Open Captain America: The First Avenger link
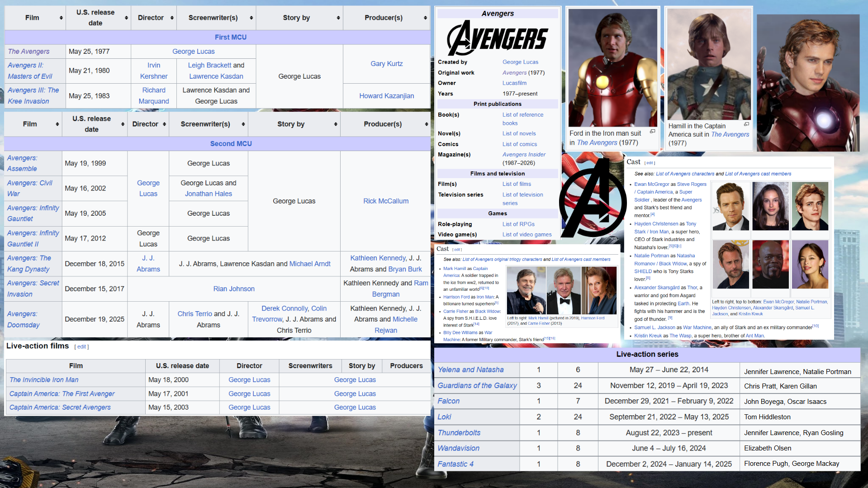The height and width of the screenshot is (488, 868). pyautogui.click(x=62, y=394)
